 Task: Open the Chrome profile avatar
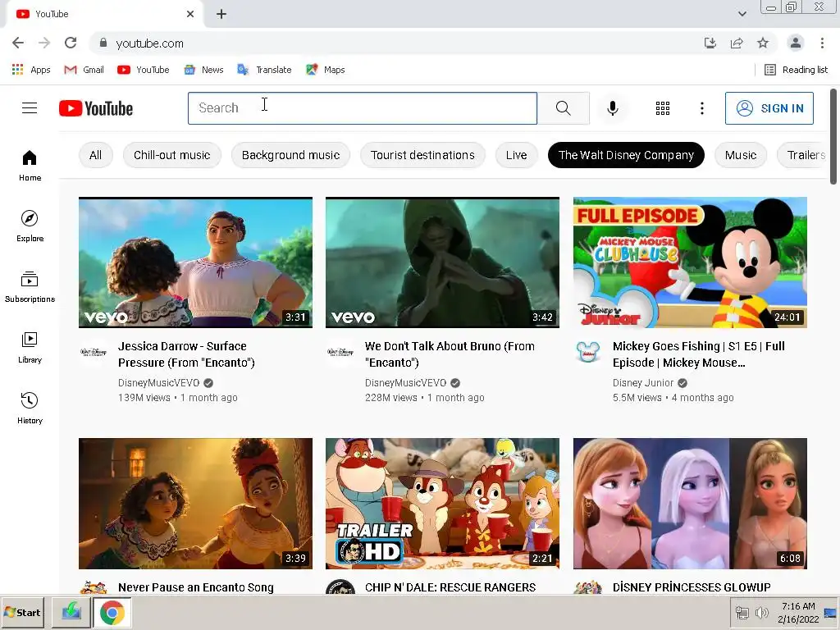796,43
